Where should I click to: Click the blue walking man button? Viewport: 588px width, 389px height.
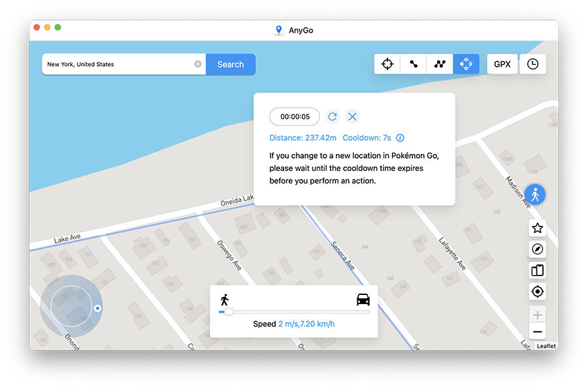[535, 194]
